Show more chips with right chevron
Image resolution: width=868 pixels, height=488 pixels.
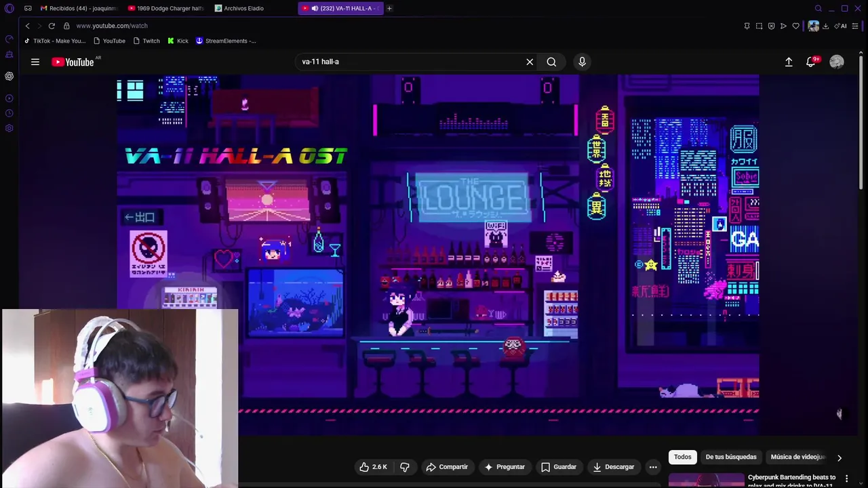[840, 457]
